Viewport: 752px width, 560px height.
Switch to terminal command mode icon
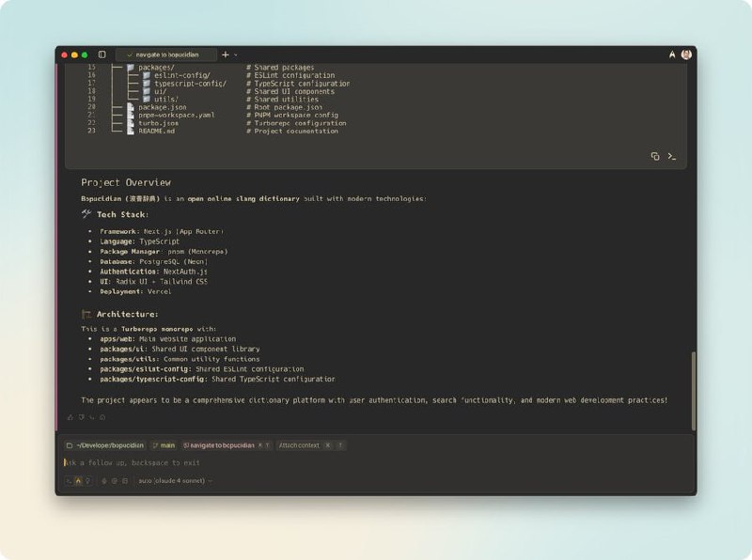[x=69, y=480]
